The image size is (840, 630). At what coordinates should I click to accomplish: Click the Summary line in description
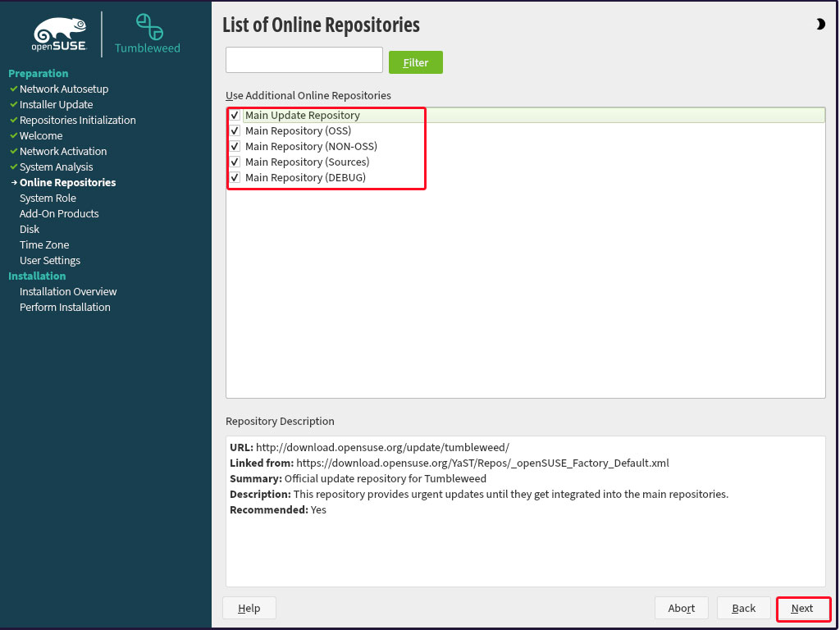coord(358,478)
